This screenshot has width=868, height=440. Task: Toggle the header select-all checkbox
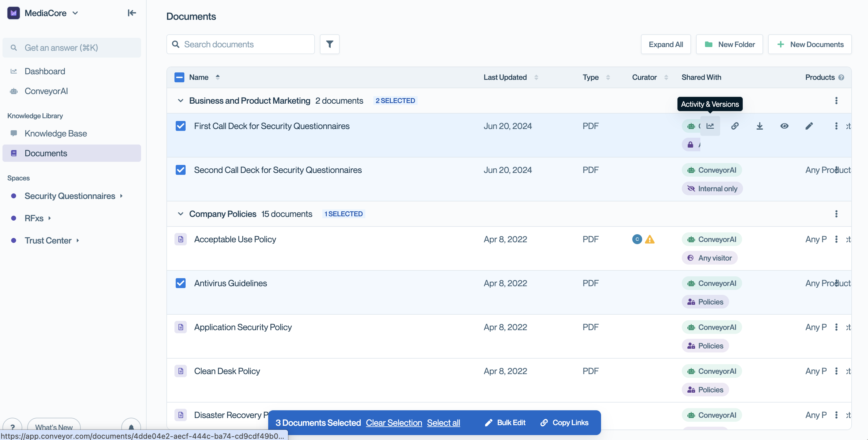point(179,77)
